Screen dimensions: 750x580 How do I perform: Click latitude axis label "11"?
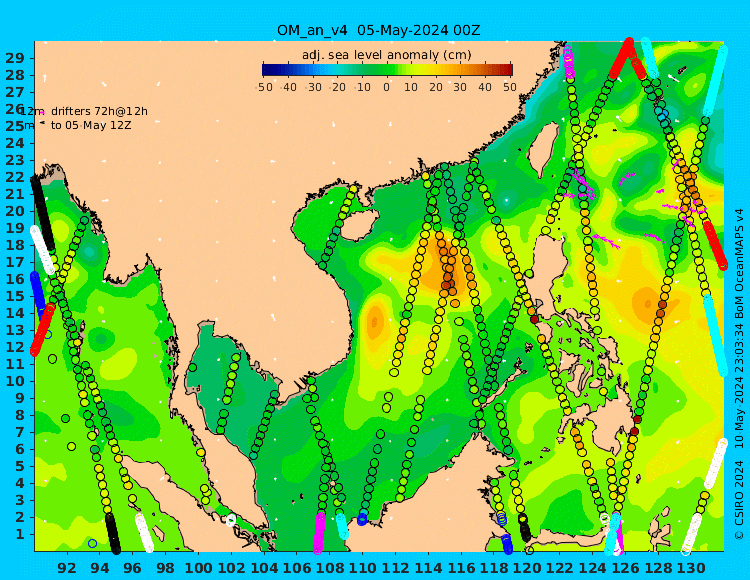click(14, 364)
